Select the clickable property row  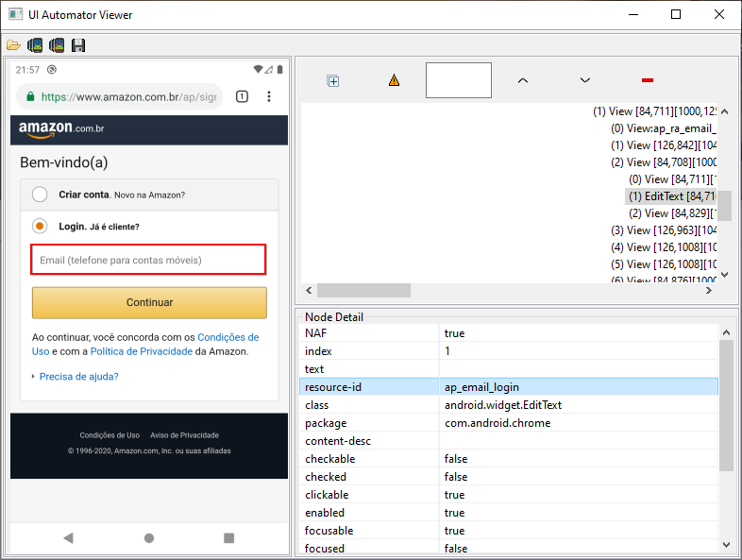click(x=509, y=495)
